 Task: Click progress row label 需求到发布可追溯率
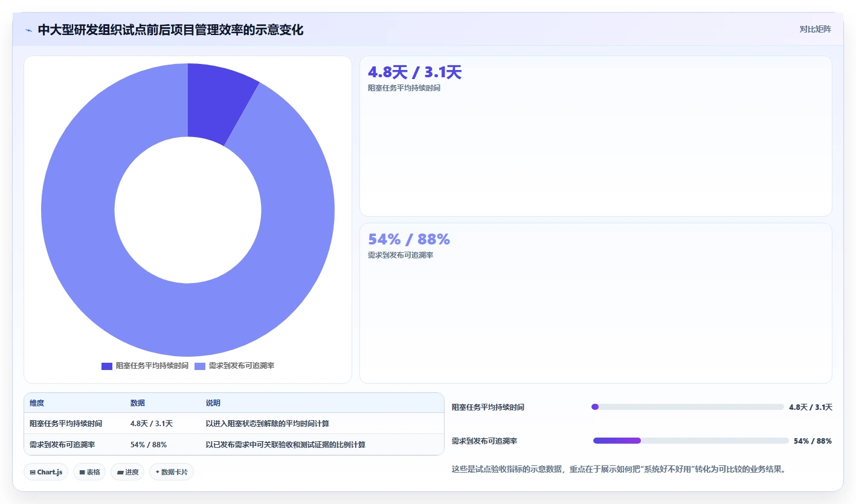coord(484,441)
